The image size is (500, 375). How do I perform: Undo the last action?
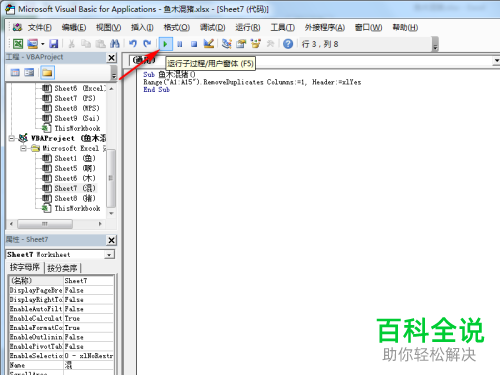[133, 44]
